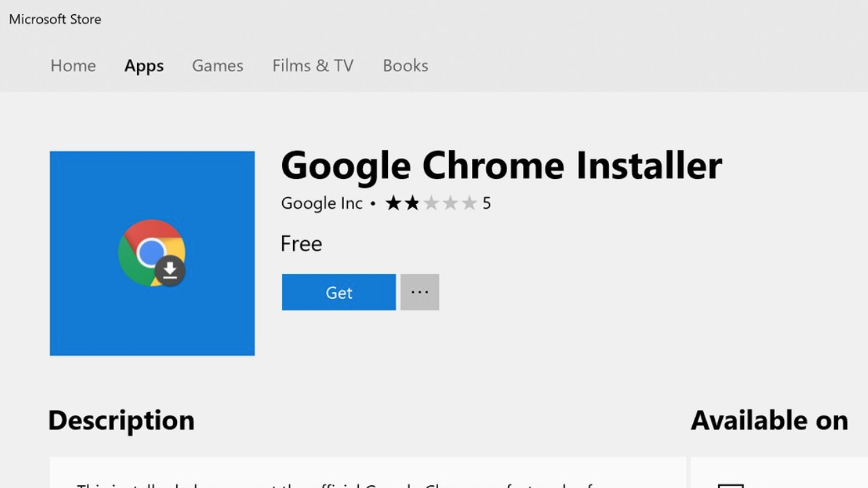Open the Books tab

406,66
